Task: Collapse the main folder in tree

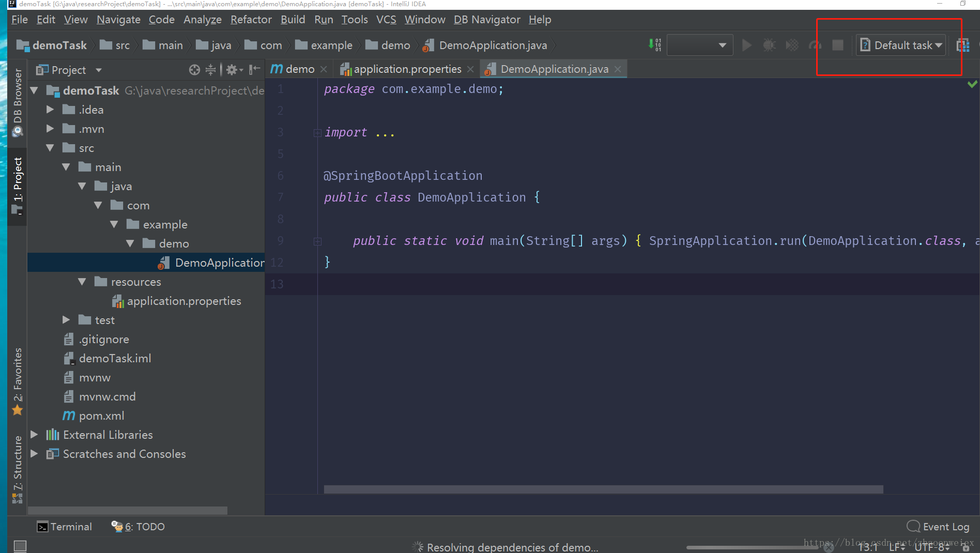Action: (66, 167)
